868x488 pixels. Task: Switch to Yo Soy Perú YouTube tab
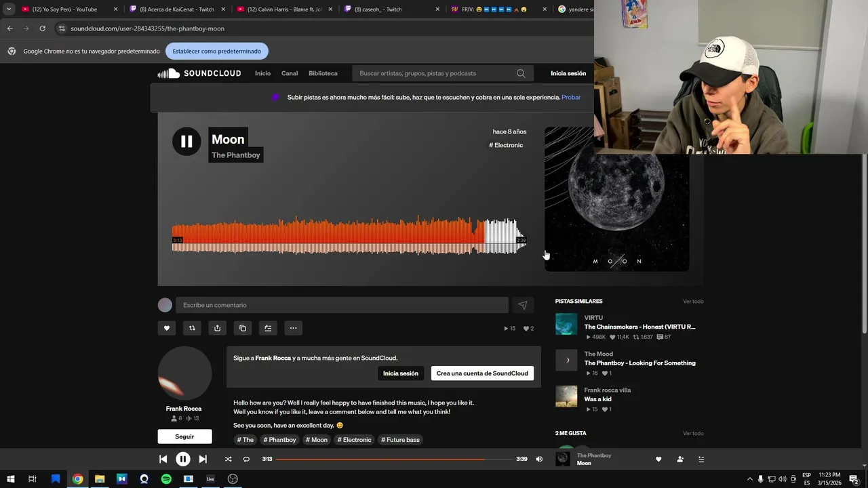70,9
